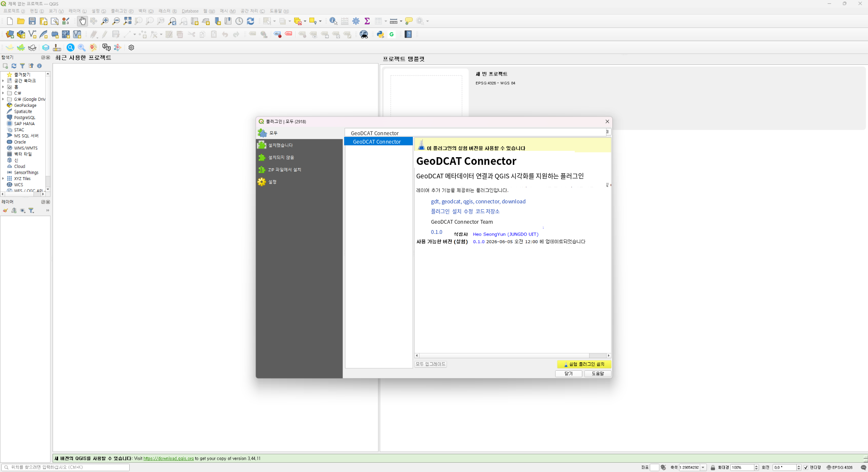The image size is (868, 472).
Task: Expand the G:₩ Google Drive node
Action: pyautogui.click(x=3, y=99)
